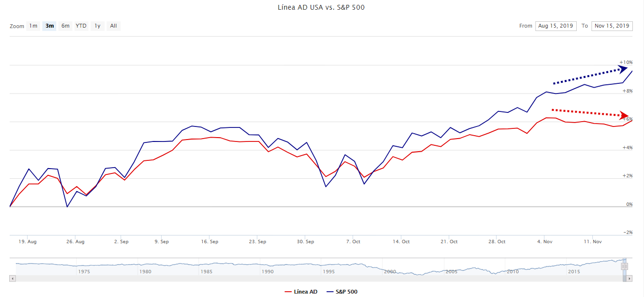Select the 3m zoom range
The image size is (644, 297).
[49, 26]
